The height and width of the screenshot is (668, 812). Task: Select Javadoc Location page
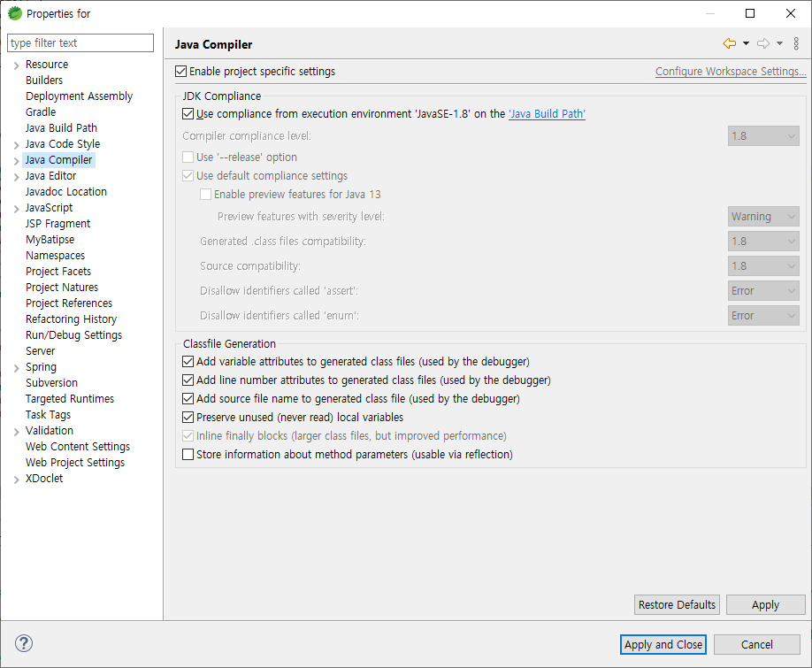point(66,192)
